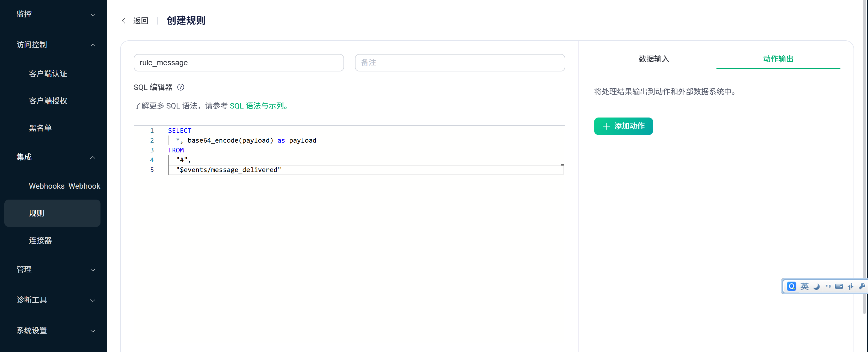The height and width of the screenshot is (352, 868).
Task: Expand the 监控 sidebar menu
Action: (x=56, y=14)
